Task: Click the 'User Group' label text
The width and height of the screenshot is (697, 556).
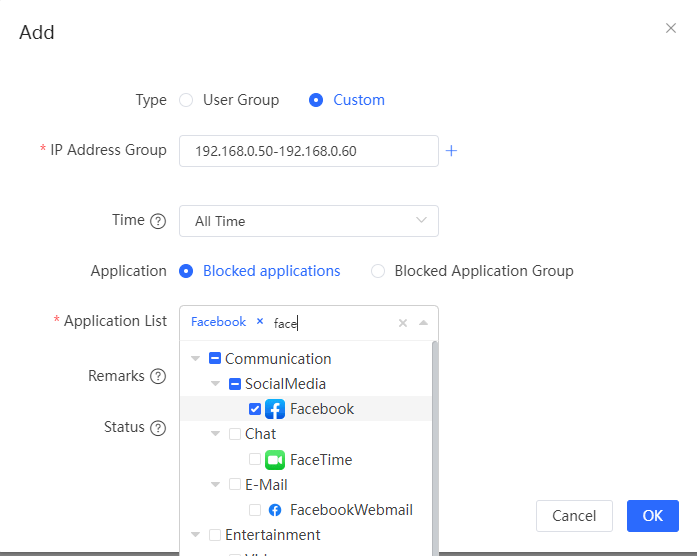Action: (241, 100)
